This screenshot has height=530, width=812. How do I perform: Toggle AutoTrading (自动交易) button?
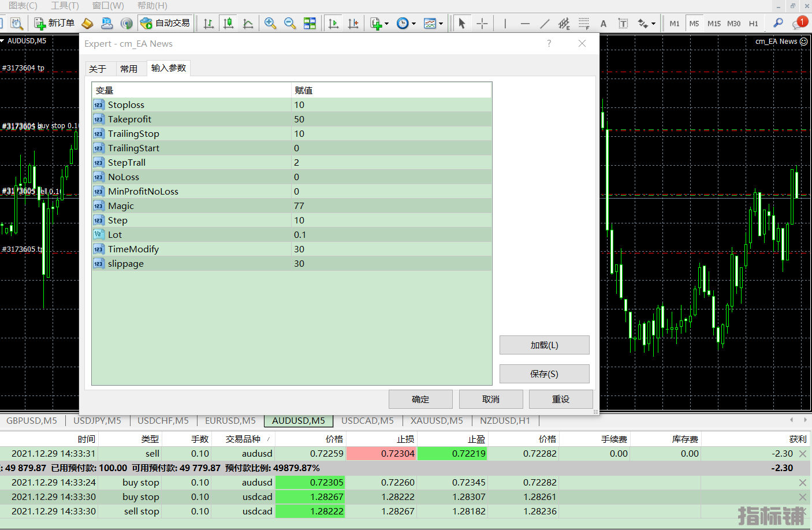(165, 23)
